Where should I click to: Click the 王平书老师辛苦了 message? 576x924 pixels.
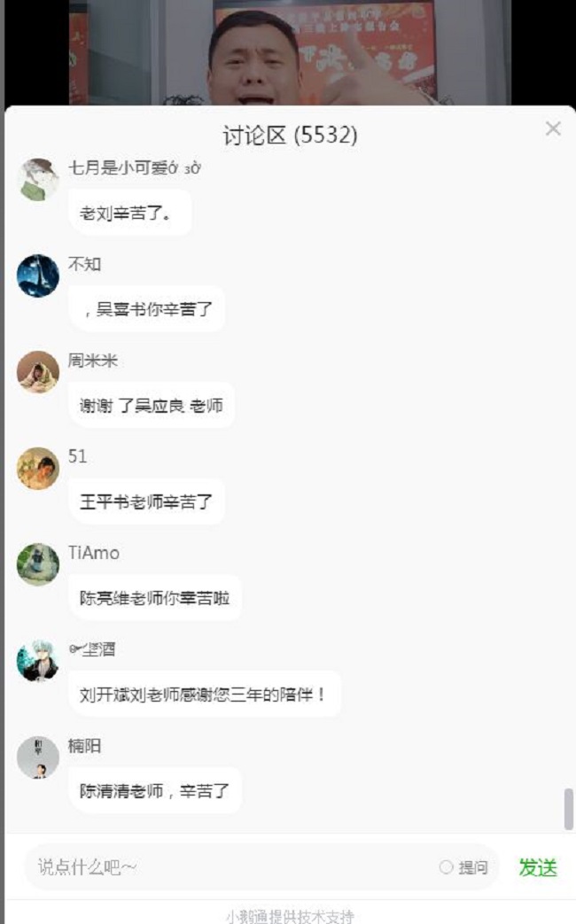pos(146,501)
